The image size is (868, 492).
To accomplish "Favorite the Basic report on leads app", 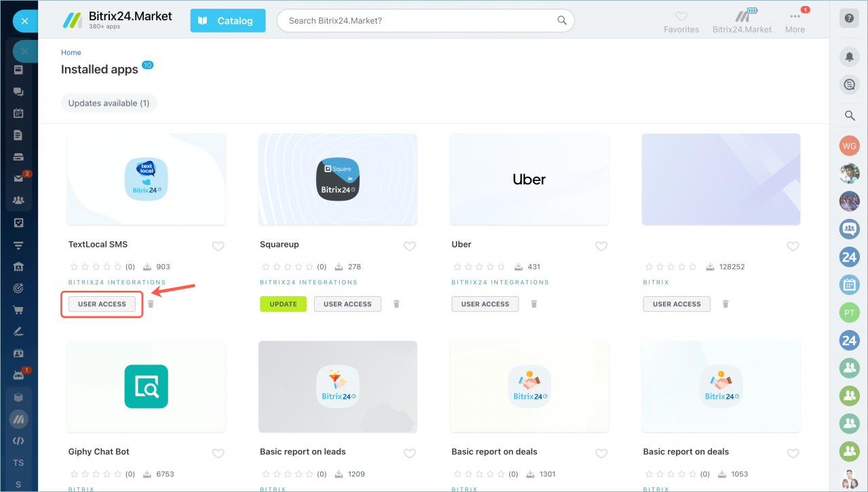I will click(x=410, y=453).
